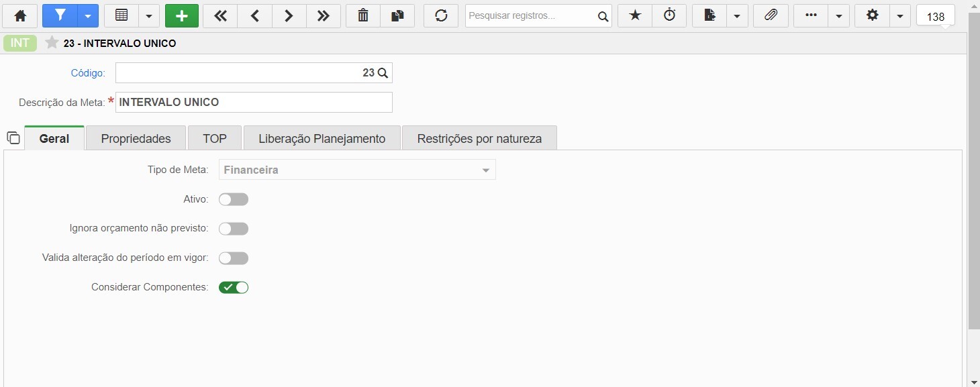Open the stopwatch timer icon
Image resolution: width=980 pixels, height=387 pixels.
[669, 15]
